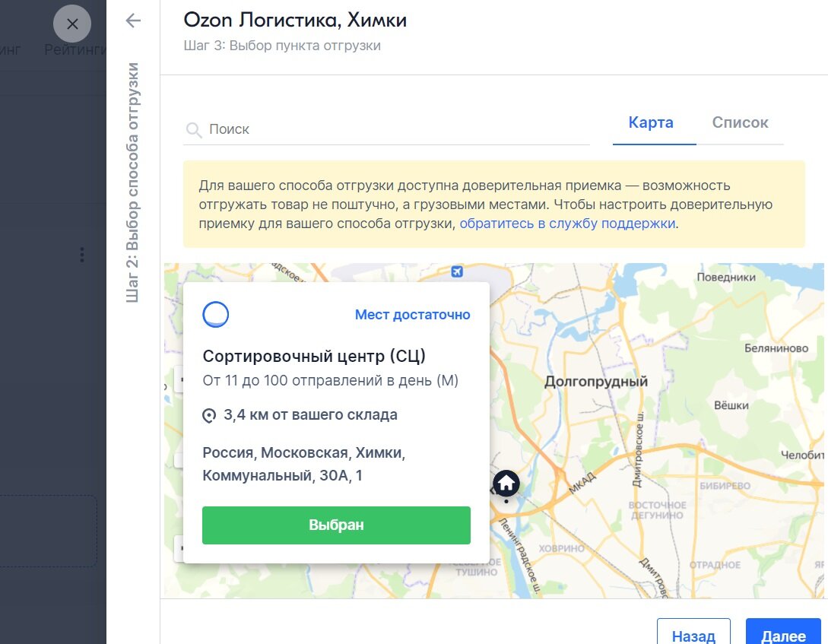This screenshot has width=828, height=644.
Task: Click the Ховрино district label
Action: pos(561,548)
